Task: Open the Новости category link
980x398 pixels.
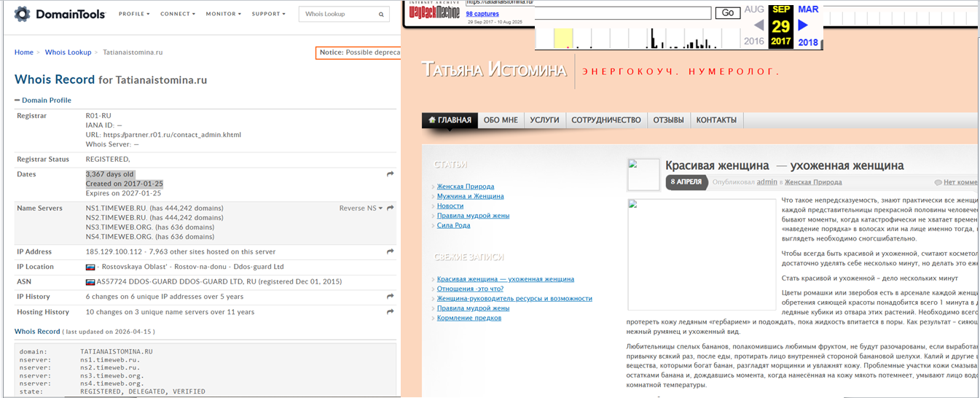Action: tap(450, 206)
